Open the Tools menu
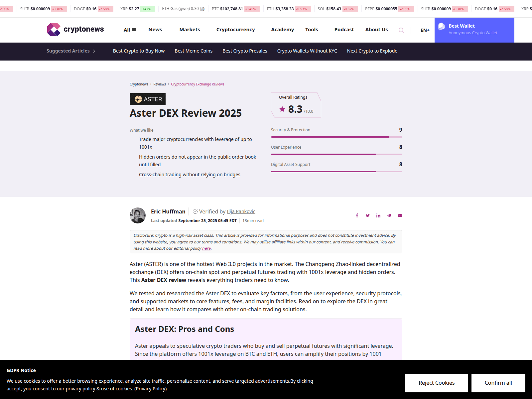The width and height of the screenshot is (532, 399). [x=312, y=30]
